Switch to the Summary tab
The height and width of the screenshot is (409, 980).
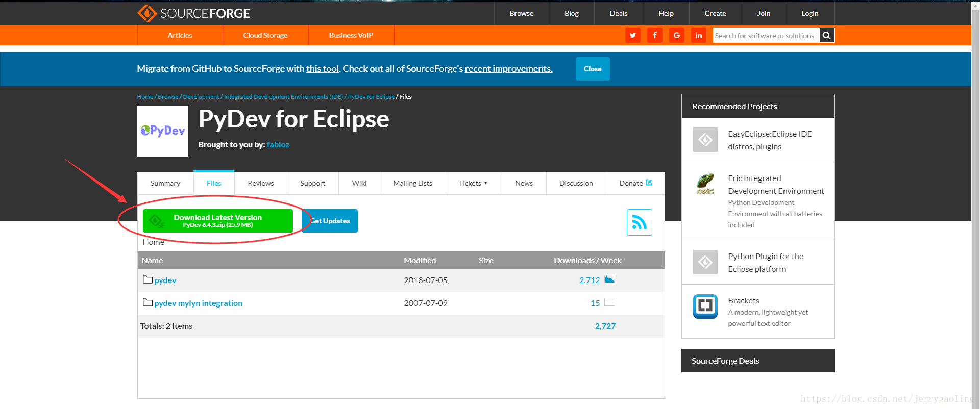pos(165,183)
